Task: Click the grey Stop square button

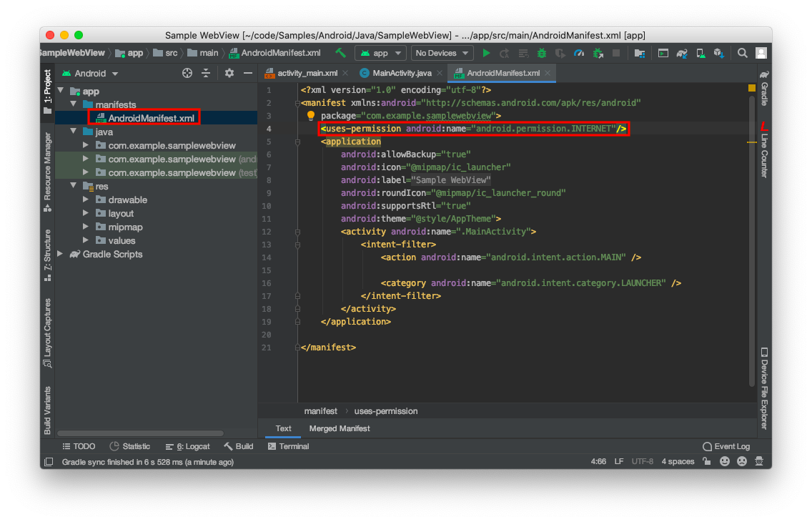Action: (x=616, y=53)
